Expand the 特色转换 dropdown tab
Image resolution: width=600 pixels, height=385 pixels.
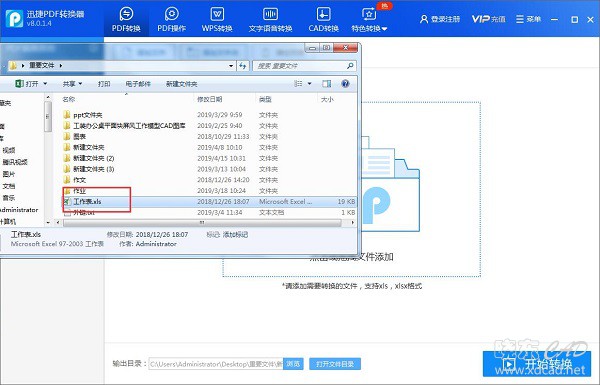tap(369, 19)
